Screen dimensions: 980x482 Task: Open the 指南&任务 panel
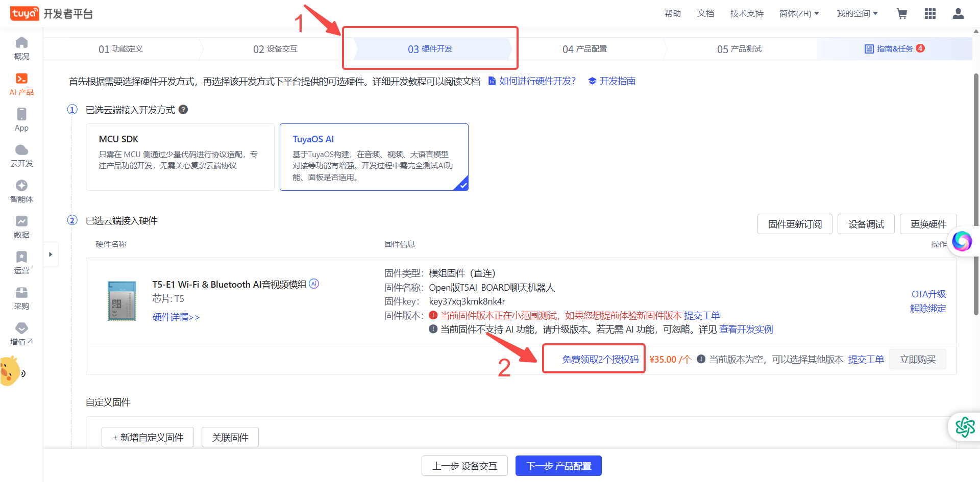click(x=894, y=49)
